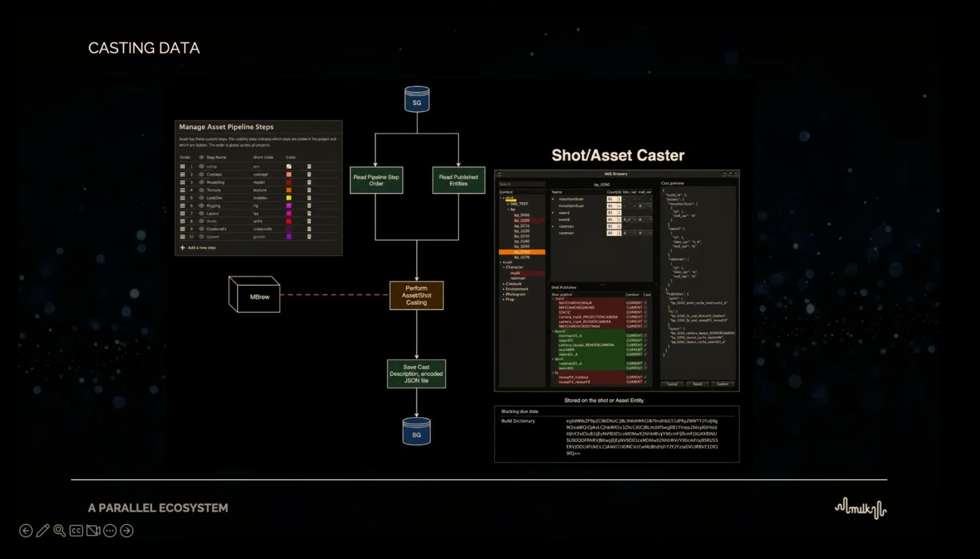Image resolution: width=980 pixels, height=559 pixels.
Task: Click the top SG database icon
Action: (417, 99)
